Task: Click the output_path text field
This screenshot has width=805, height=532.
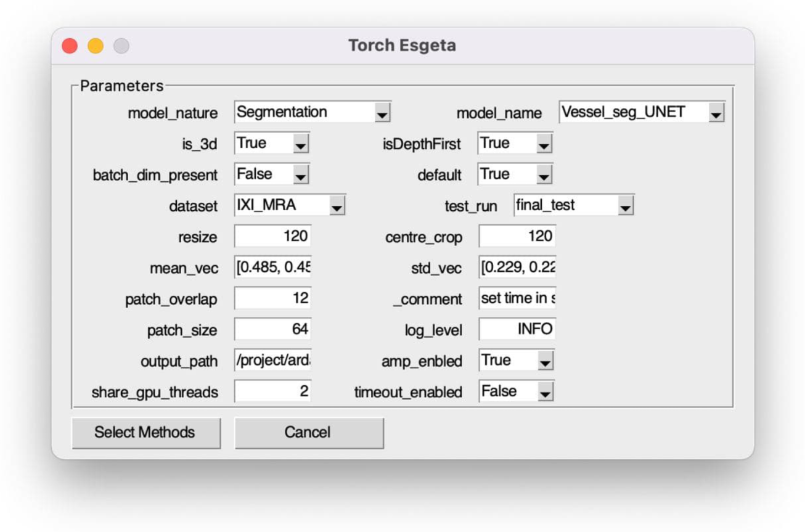Action: [x=272, y=361]
